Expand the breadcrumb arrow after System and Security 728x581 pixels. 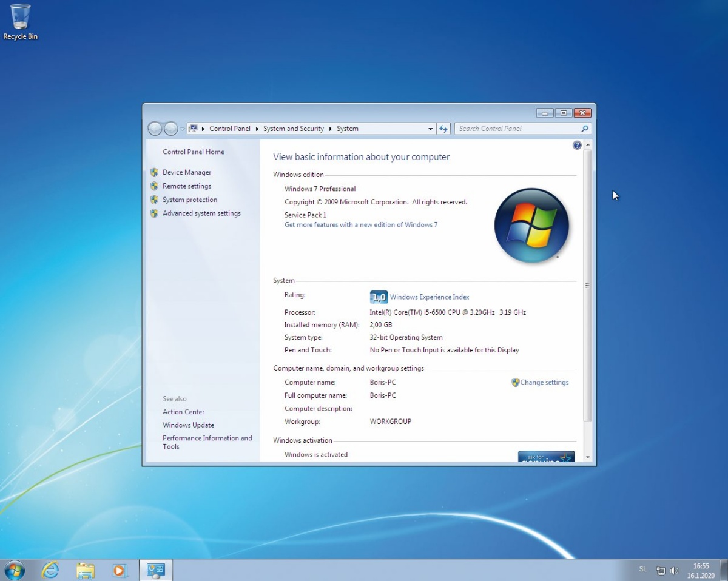click(331, 129)
